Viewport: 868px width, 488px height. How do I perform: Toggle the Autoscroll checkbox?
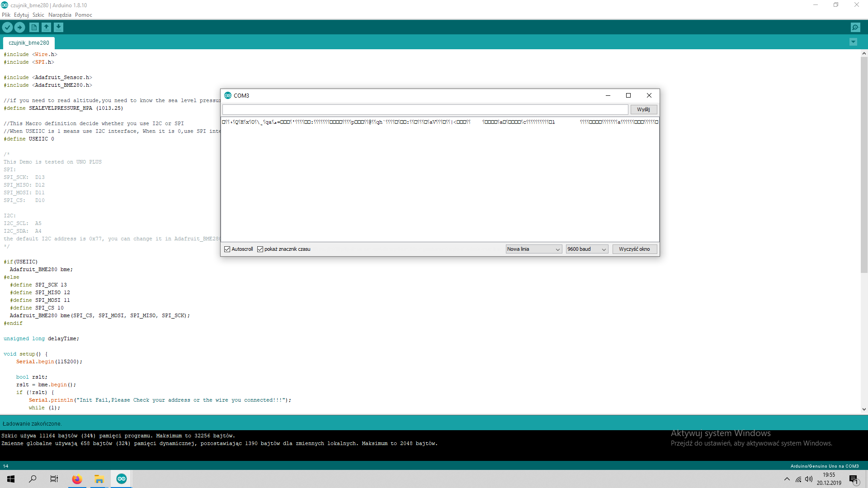tap(227, 249)
